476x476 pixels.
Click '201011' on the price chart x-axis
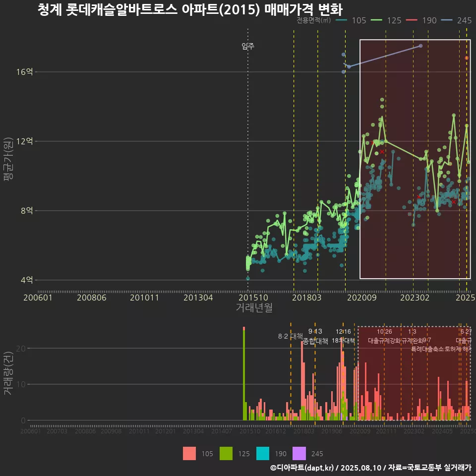click(x=144, y=297)
